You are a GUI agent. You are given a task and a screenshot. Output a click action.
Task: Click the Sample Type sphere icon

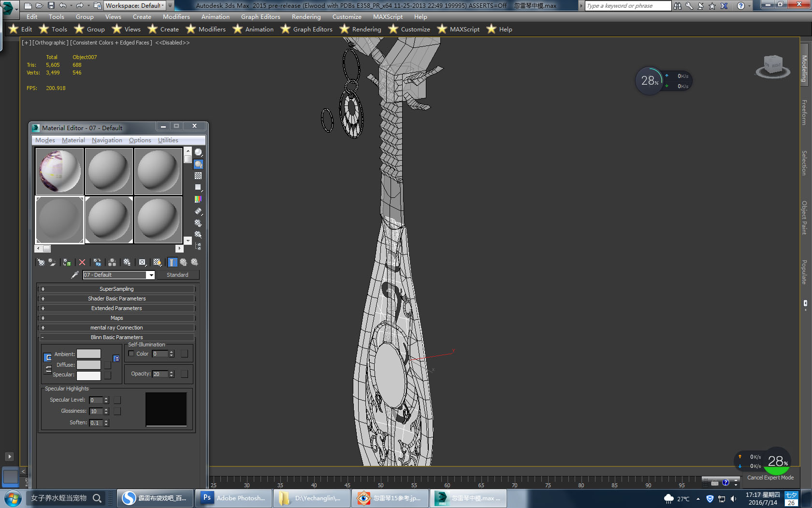click(198, 152)
